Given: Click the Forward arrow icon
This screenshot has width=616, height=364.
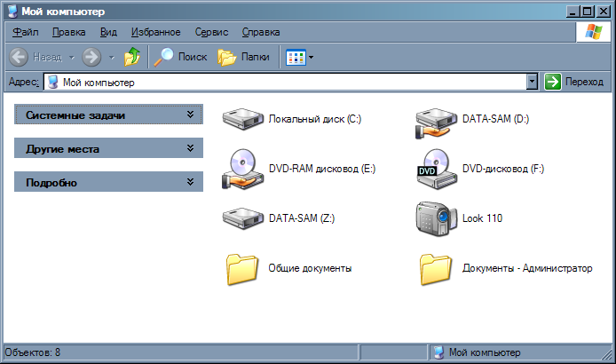Looking at the screenshot, I should 91,57.
